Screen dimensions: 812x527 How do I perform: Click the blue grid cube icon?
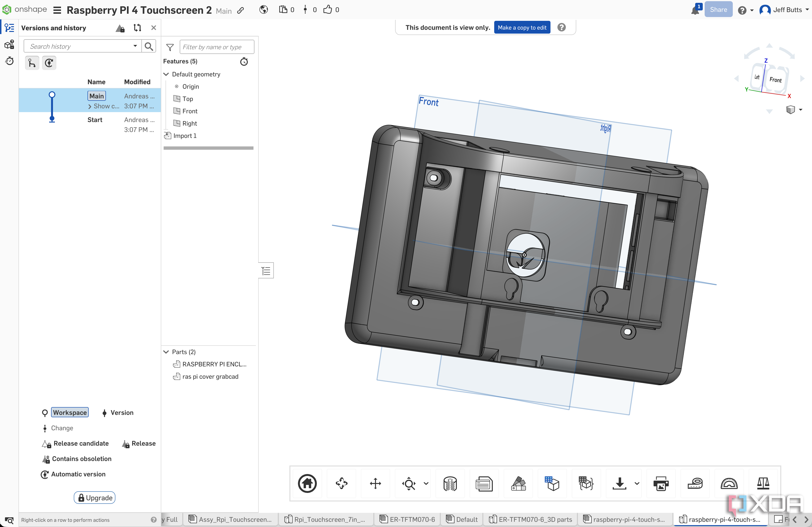coord(552,483)
